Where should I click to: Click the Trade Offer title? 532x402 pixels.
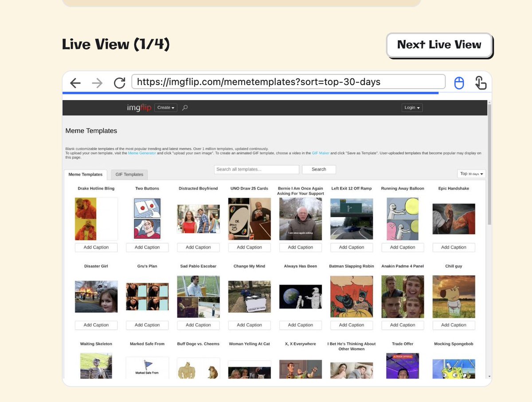pyautogui.click(x=403, y=344)
